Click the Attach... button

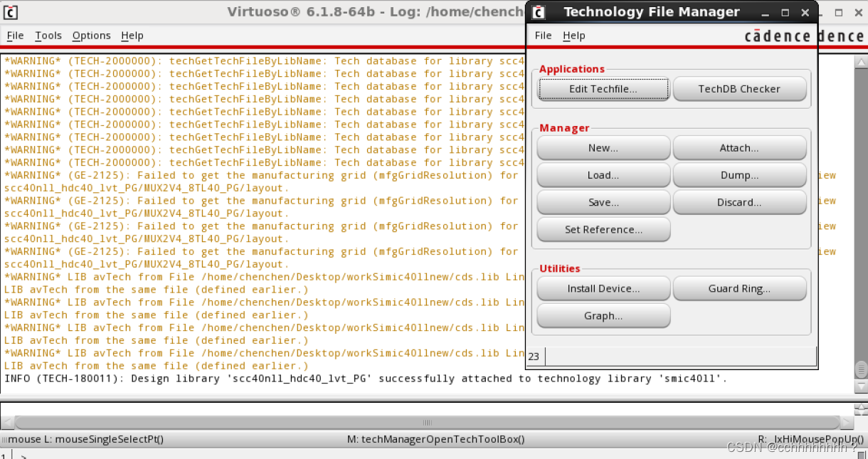coord(739,148)
